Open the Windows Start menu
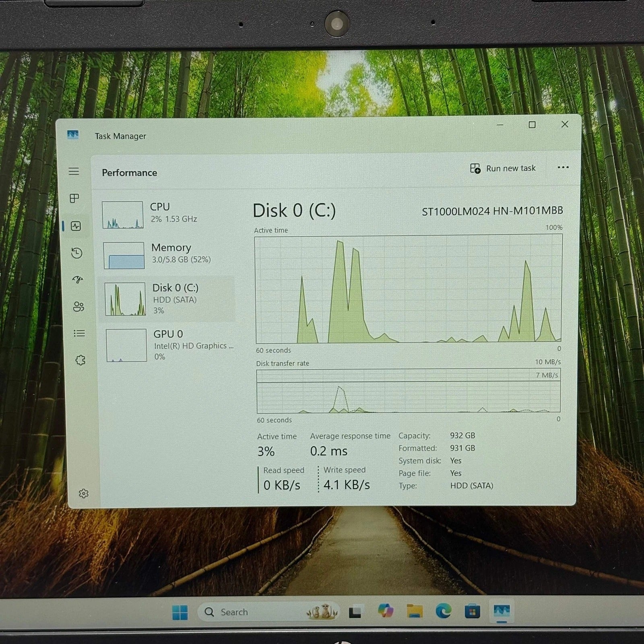This screenshot has width=644, height=644. [x=180, y=613]
